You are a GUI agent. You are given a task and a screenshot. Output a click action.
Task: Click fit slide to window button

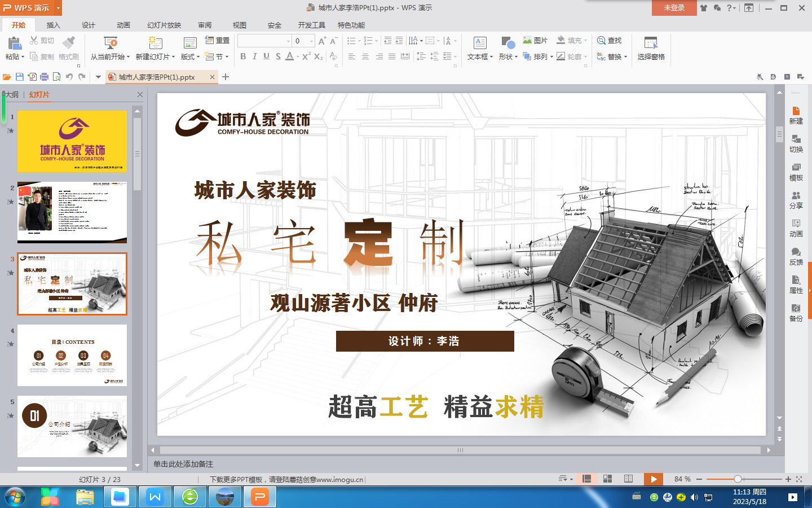[799, 479]
